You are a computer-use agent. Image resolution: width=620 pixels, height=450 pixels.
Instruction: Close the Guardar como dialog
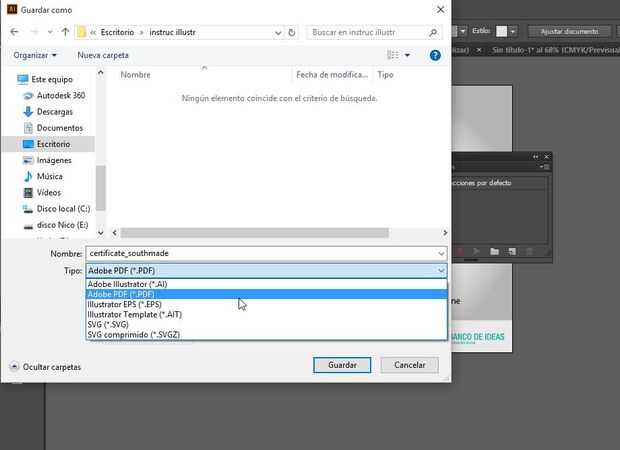[x=440, y=10]
